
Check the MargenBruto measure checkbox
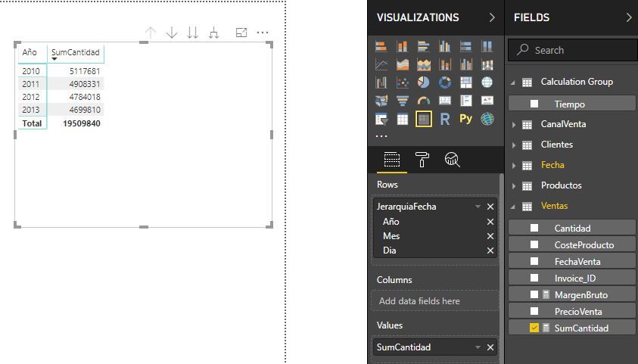click(x=534, y=295)
